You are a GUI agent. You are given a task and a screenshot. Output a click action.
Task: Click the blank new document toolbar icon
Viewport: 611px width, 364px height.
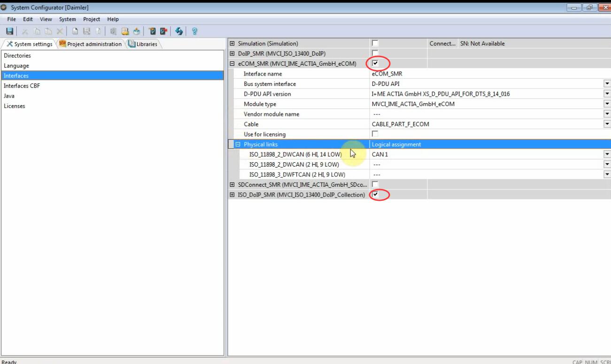point(75,31)
